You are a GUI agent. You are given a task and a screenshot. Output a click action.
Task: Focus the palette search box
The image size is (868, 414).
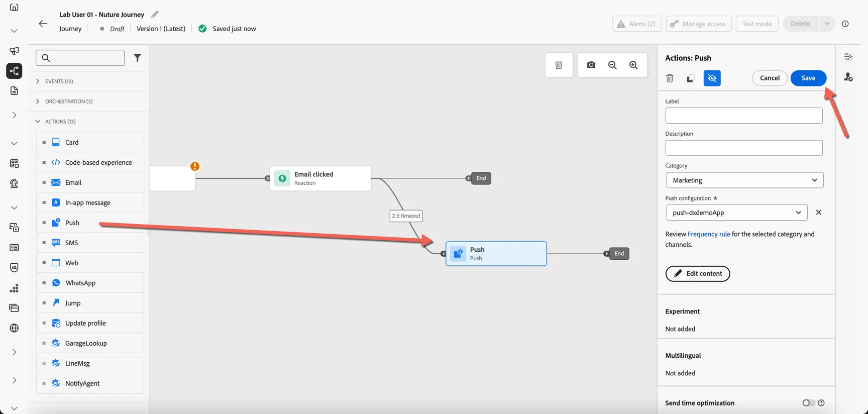(x=80, y=58)
